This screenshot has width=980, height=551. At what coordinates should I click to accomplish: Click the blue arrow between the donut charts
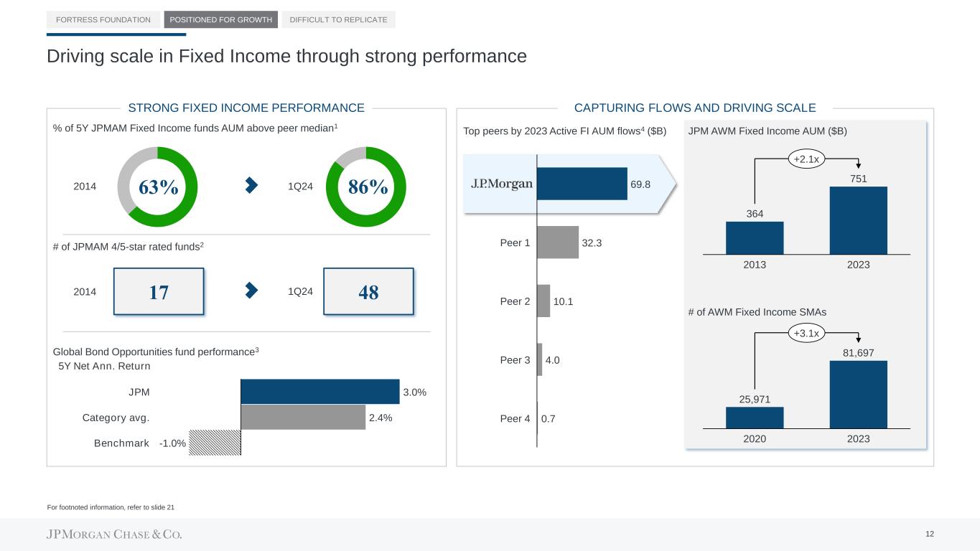point(251,186)
